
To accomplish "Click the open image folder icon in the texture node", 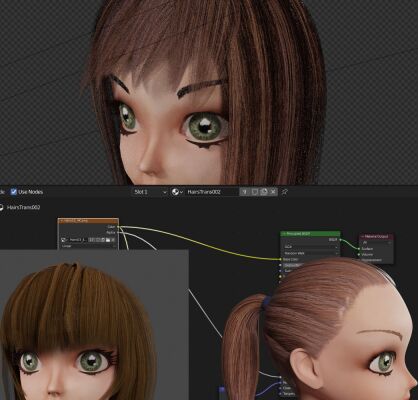I will pyautogui.click(x=108, y=240).
